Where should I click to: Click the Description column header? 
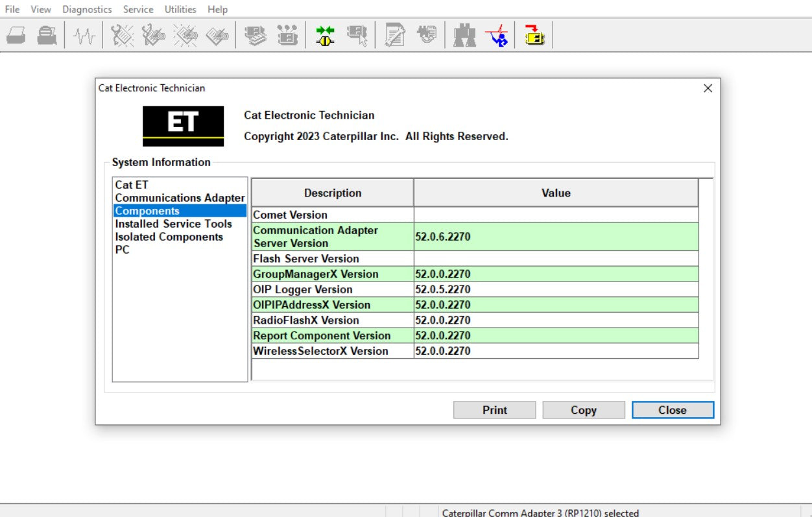tap(333, 193)
